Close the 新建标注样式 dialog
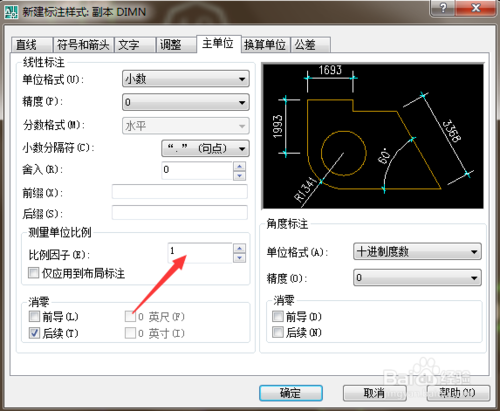The height and width of the screenshot is (411, 500). tap(476, 8)
